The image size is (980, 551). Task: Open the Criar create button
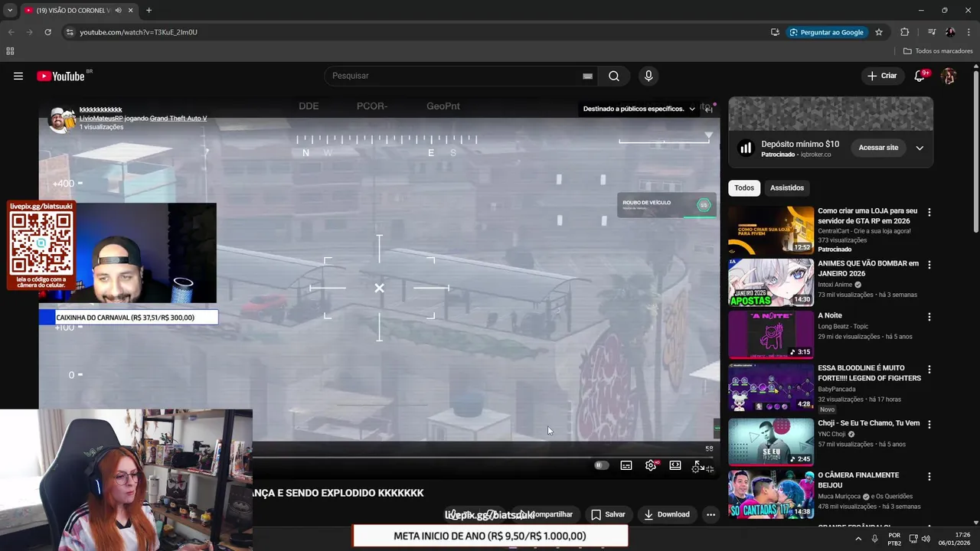pos(881,76)
